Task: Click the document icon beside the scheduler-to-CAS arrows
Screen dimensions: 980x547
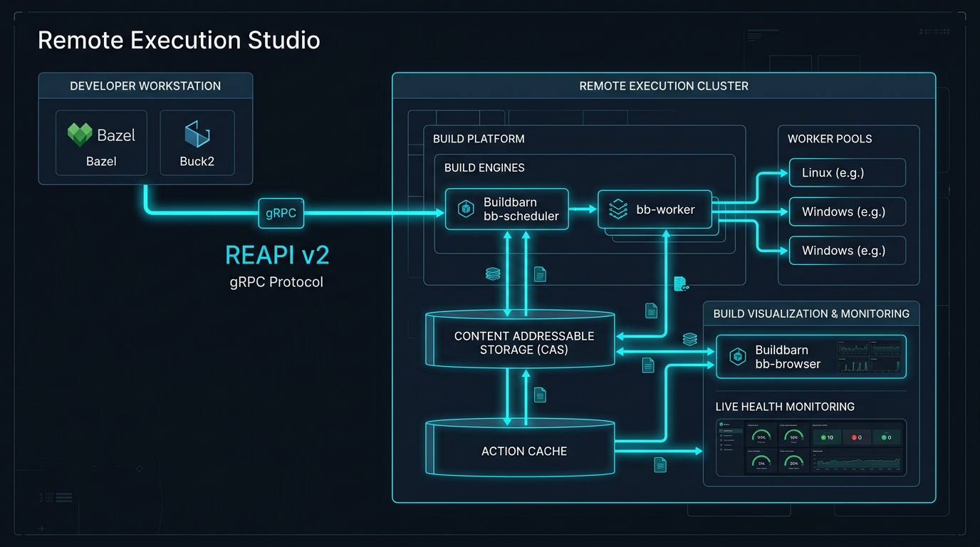Action: coord(540,274)
